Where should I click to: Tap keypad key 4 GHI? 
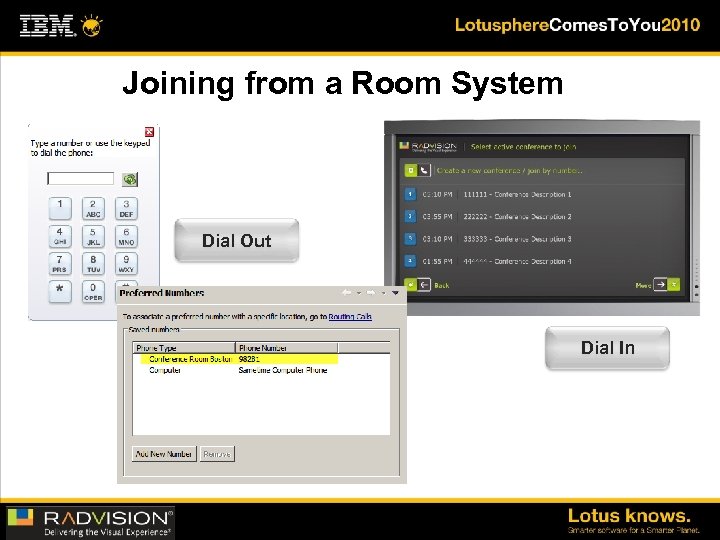pos(60,236)
